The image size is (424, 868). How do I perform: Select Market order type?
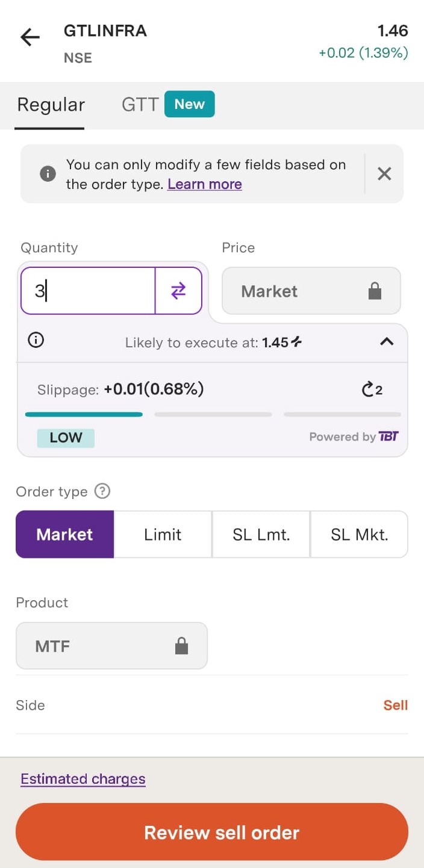pyautogui.click(x=64, y=535)
